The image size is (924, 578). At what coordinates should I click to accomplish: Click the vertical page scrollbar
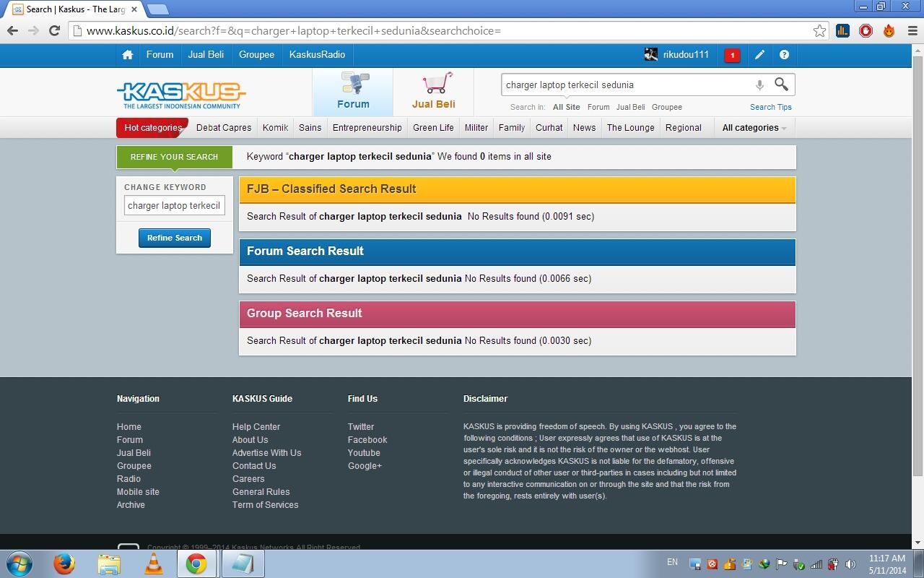pos(918,267)
